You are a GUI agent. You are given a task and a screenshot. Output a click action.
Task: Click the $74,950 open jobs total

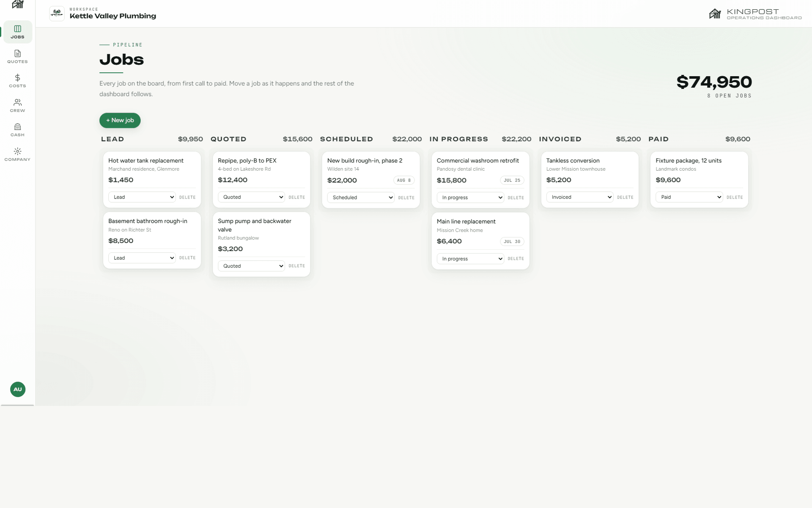[714, 82]
